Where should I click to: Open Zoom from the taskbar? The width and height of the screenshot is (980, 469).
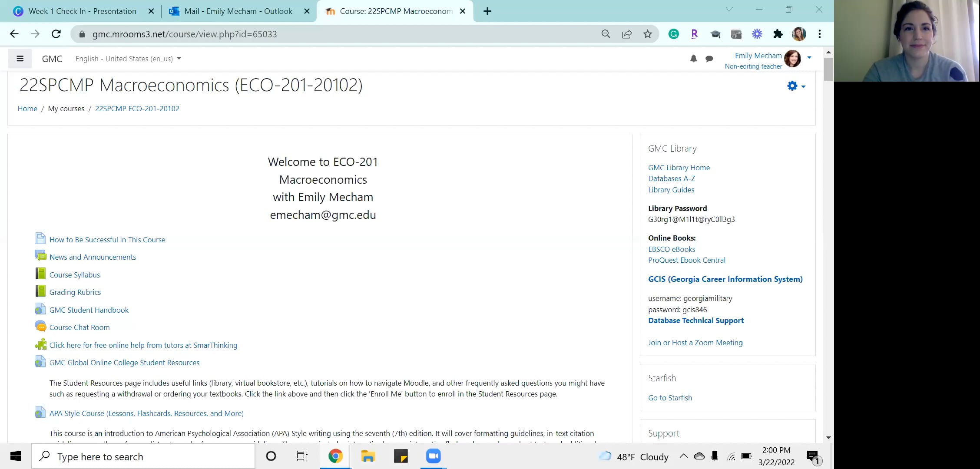tap(433, 456)
